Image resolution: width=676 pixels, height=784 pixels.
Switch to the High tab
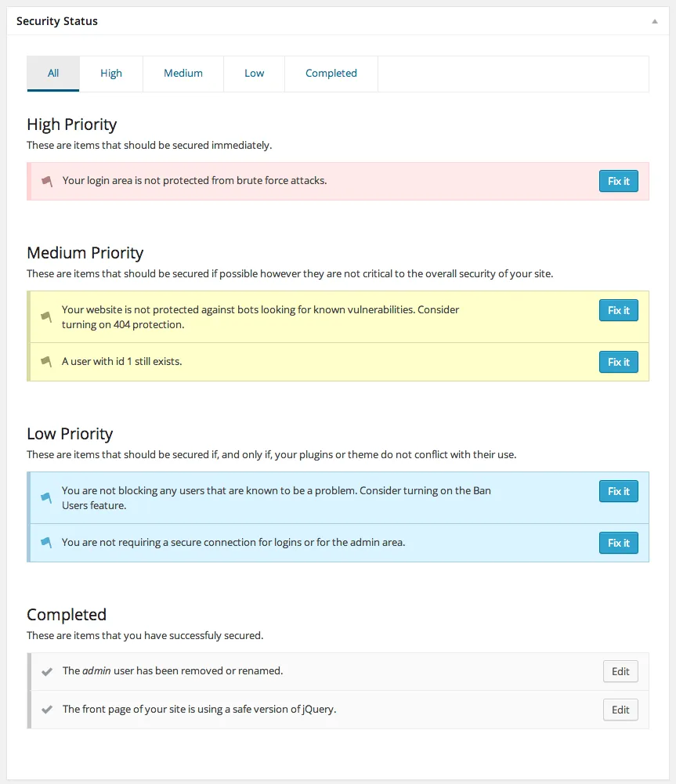click(111, 73)
